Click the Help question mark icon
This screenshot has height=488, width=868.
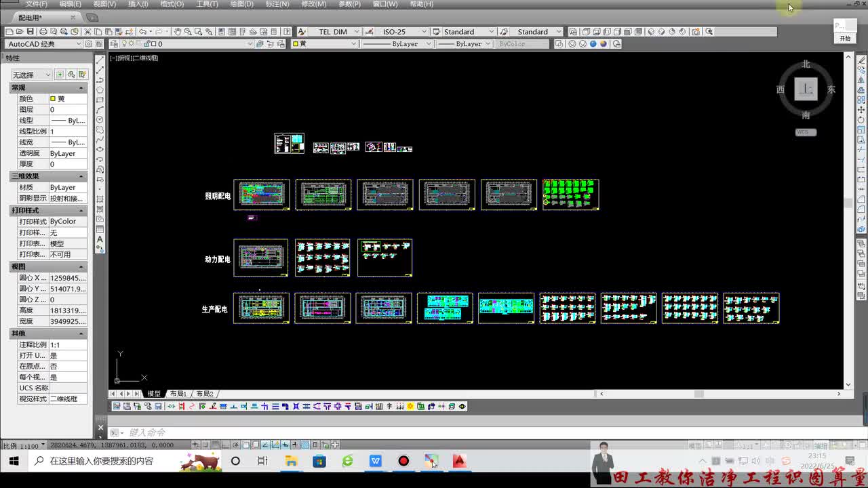pos(287,32)
